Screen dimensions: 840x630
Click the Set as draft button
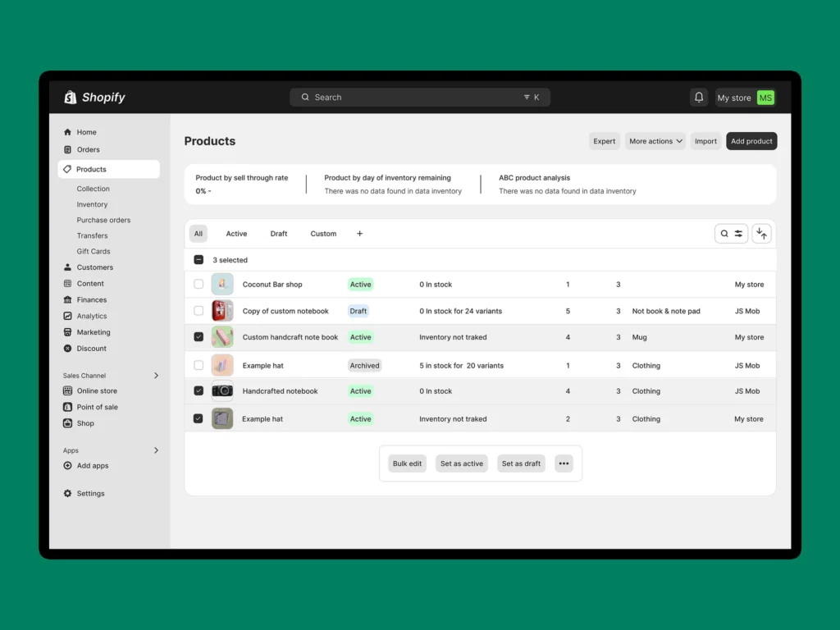(521, 463)
